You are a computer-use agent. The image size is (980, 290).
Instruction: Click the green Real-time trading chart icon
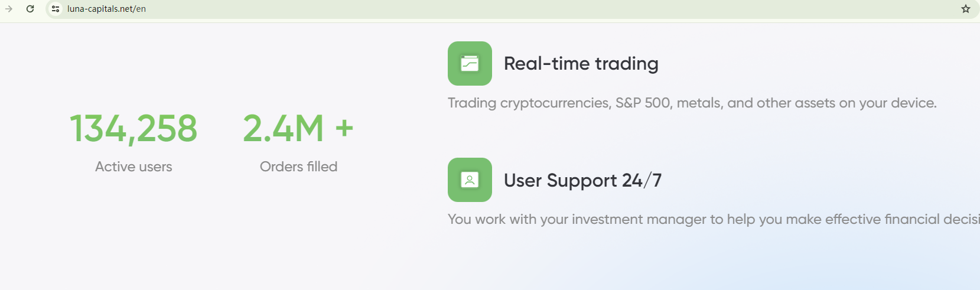(470, 63)
